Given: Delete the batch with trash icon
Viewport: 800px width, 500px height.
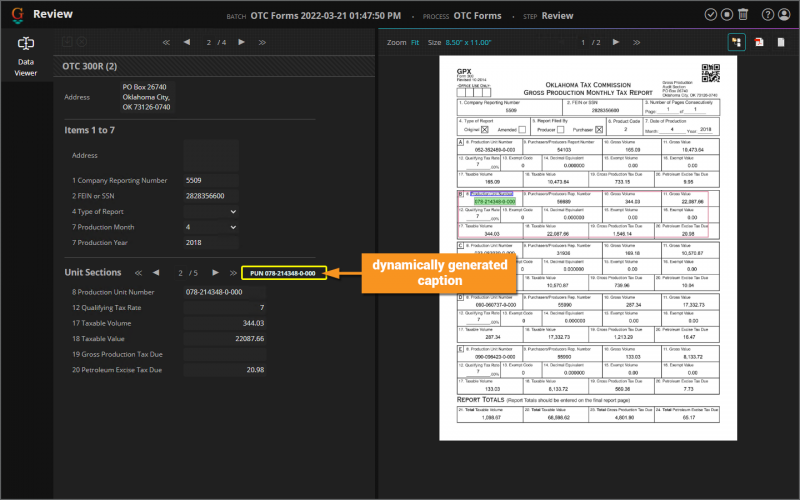Looking at the screenshot, I should click(x=742, y=14).
